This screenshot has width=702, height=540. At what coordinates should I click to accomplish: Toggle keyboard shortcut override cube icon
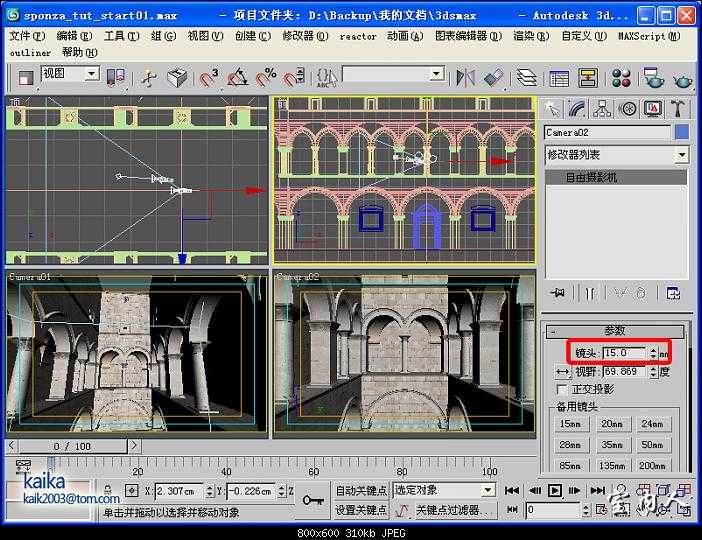coord(177,78)
